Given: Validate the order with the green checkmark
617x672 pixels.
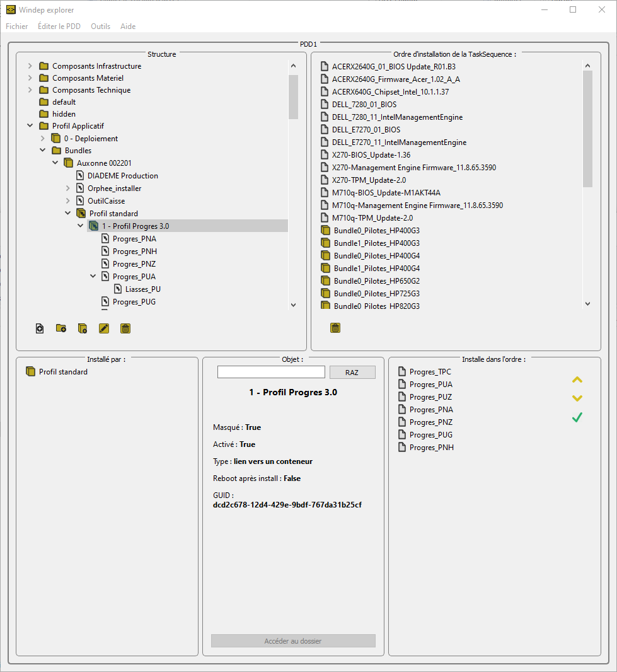Looking at the screenshot, I should pyautogui.click(x=577, y=417).
